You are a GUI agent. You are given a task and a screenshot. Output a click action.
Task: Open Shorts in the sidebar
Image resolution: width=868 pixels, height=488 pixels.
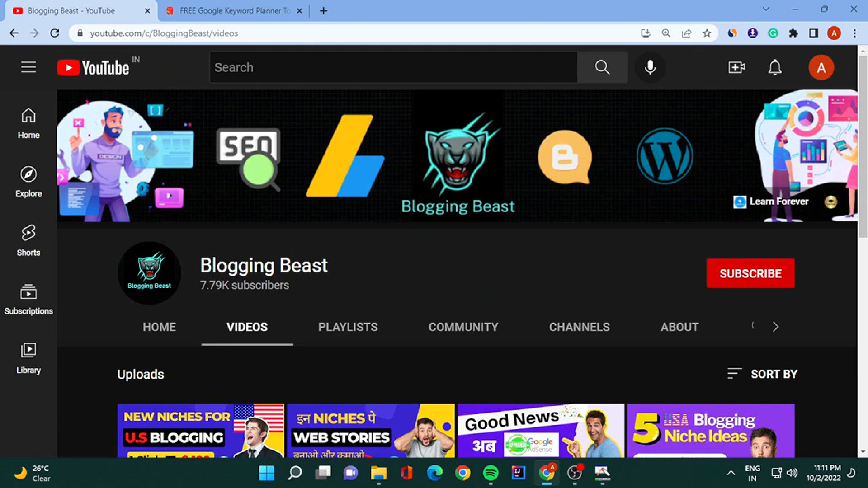[28, 240]
